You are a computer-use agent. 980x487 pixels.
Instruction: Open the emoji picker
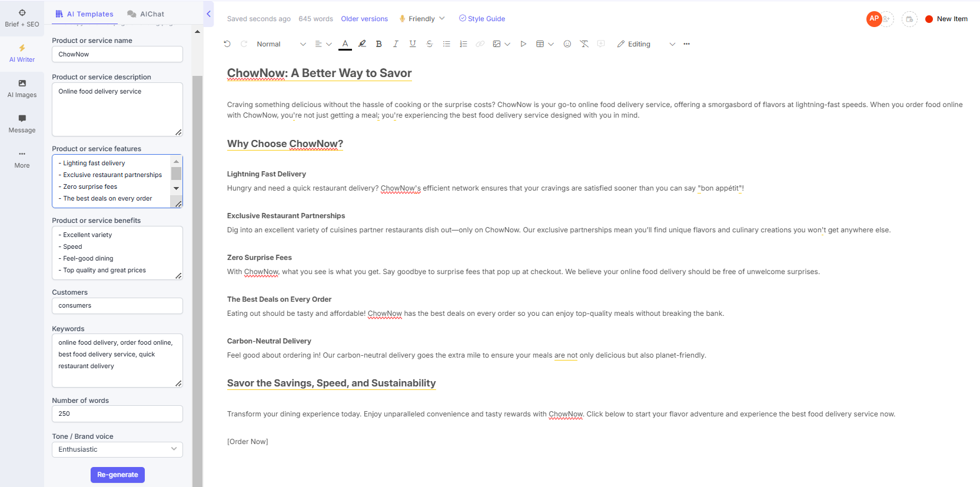(x=567, y=44)
